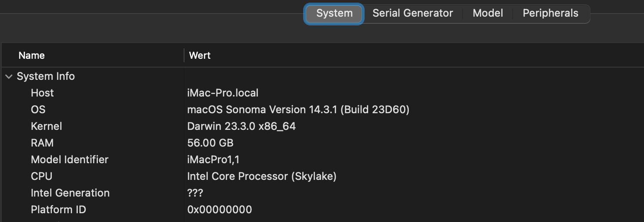Screen dimensions: 644x222
Task: Select the Peripherals tab
Action: (x=550, y=13)
